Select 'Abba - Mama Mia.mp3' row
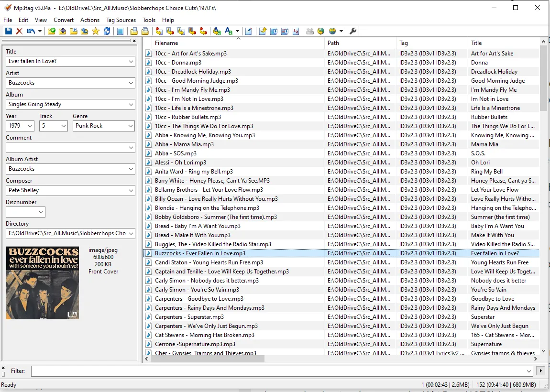This screenshot has width=550, height=392. coord(341,144)
